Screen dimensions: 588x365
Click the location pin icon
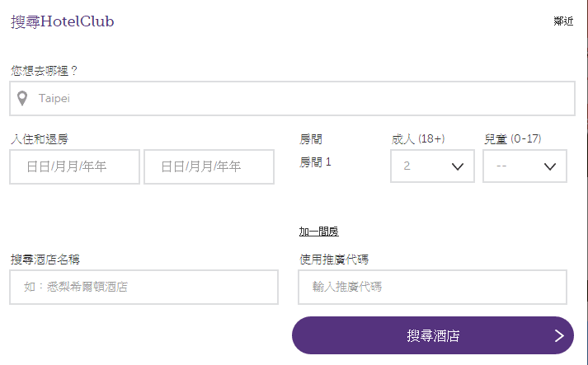tap(22, 99)
